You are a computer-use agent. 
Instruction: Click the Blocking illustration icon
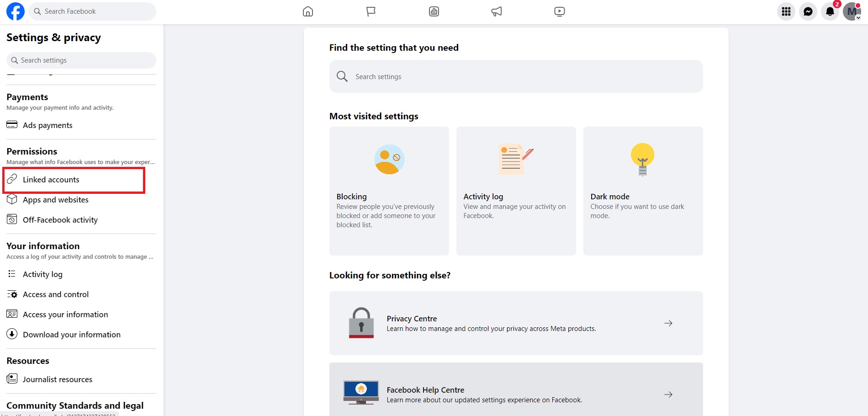[389, 160]
